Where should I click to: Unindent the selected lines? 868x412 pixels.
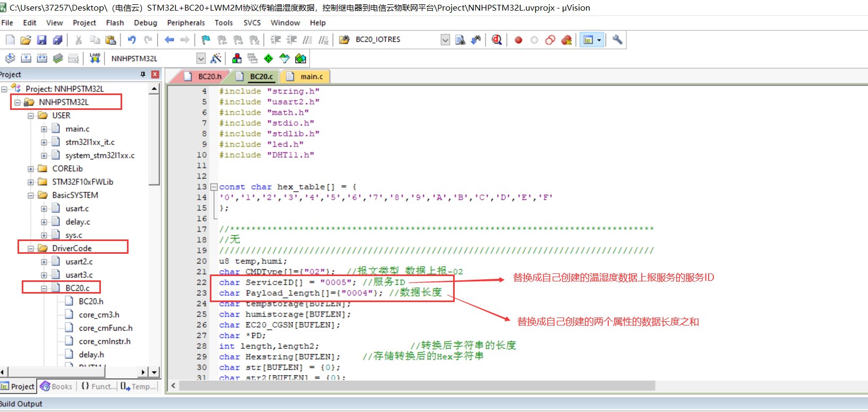coord(292,40)
